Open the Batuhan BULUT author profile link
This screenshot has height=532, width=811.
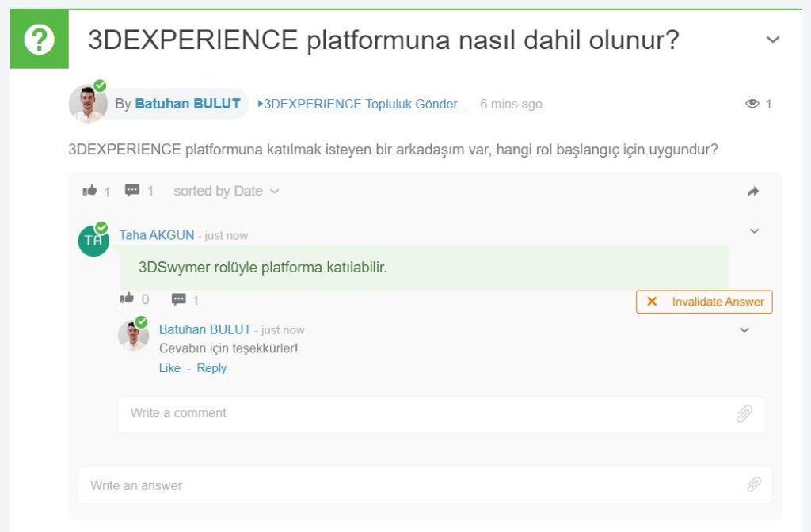point(188,104)
